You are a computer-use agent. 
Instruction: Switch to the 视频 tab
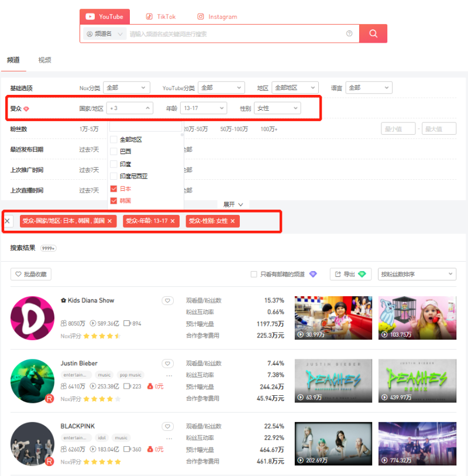click(44, 60)
